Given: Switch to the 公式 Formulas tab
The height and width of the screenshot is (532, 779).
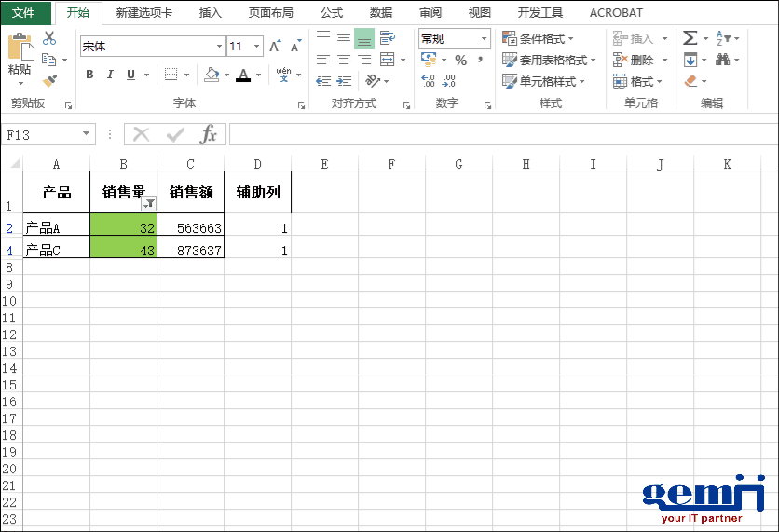Looking at the screenshot, I should click(x=332, y=12).
